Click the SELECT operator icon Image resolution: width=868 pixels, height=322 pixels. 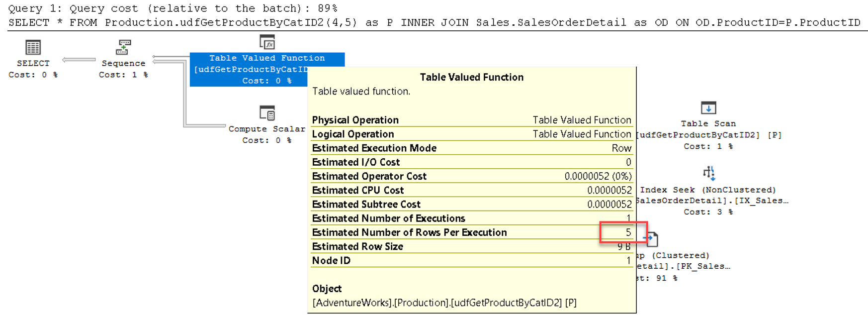(33, 47)
